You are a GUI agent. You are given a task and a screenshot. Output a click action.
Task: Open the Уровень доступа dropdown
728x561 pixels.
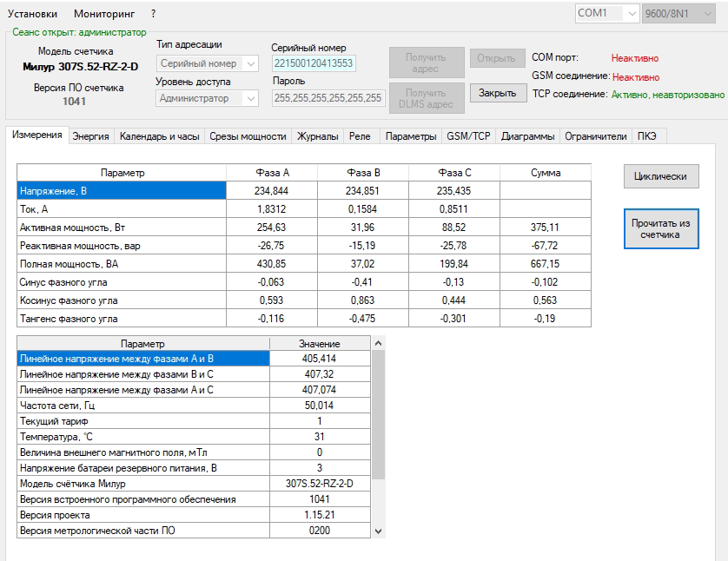point(208,98)
